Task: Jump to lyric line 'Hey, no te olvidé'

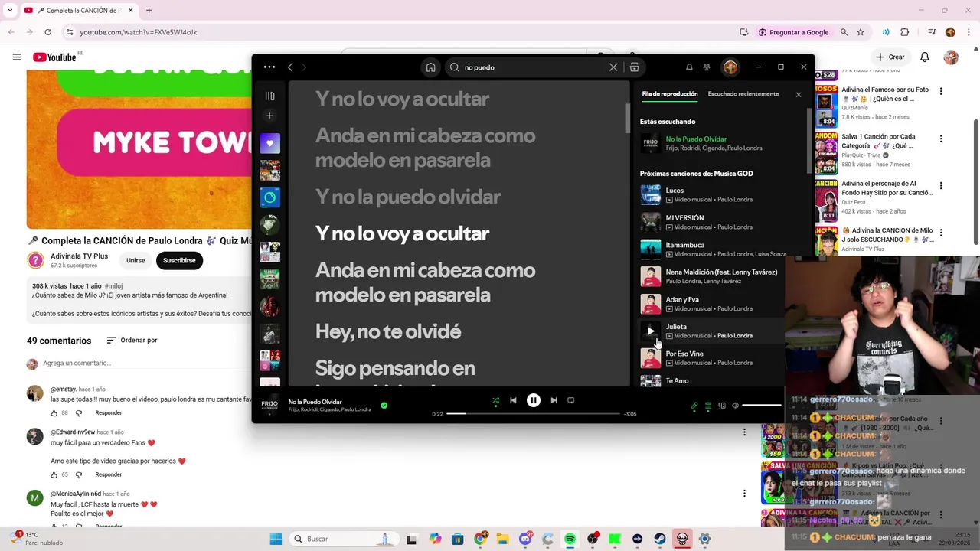Action: coord(388,331)
